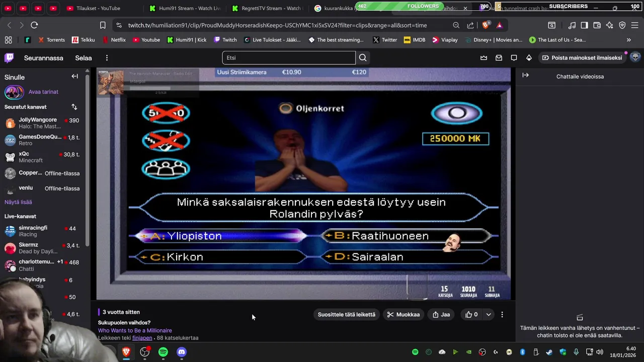Open finjapen clipper profile link
The image size is (644, 362).
(x=142, y=338)
